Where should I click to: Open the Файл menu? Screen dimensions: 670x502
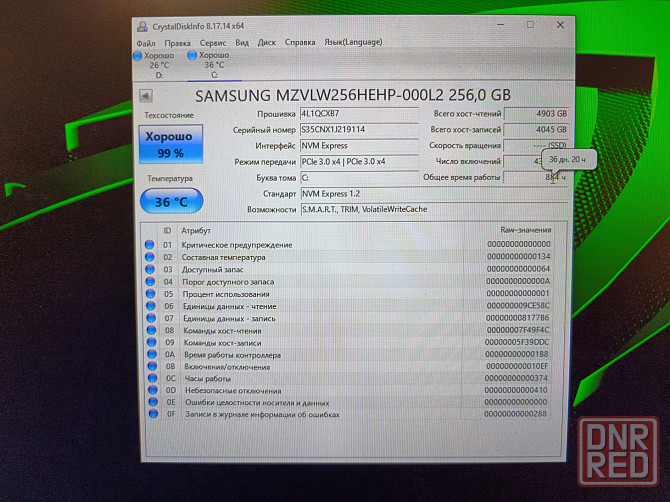(146, 43)
